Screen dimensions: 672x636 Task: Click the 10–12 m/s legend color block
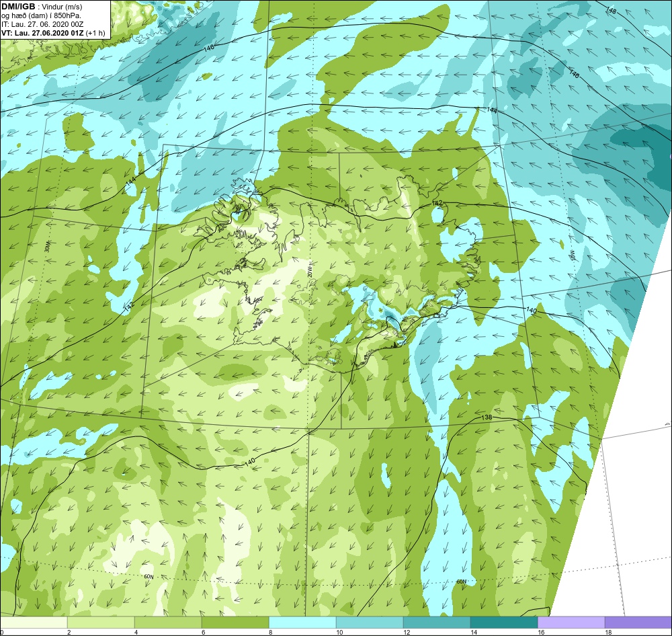370,623
